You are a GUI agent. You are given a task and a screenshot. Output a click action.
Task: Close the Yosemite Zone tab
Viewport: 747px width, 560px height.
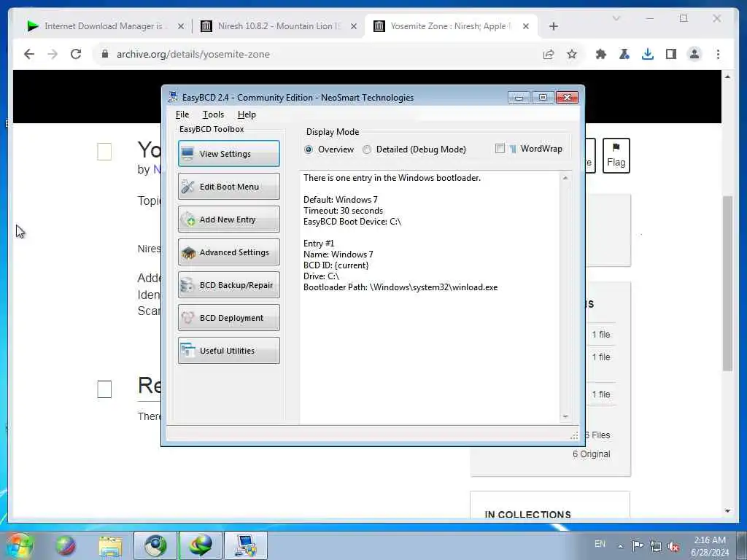point(525,27)
